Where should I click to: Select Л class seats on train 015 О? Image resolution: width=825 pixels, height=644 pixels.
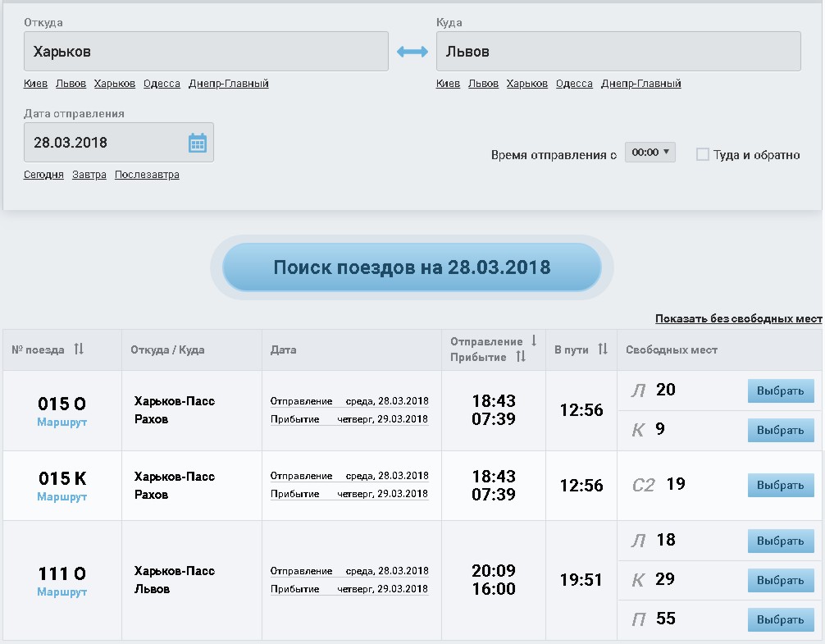(x=780, y=391)
